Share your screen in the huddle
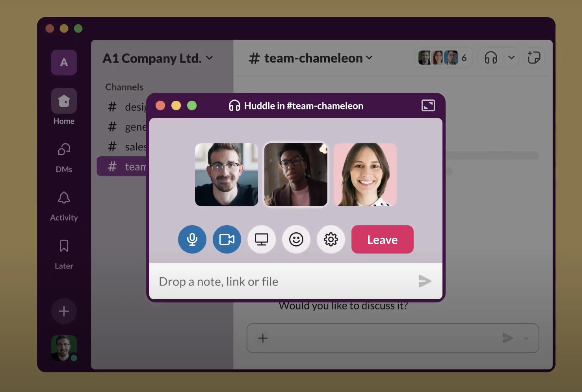The image size is (582, 392). (261, 239)
